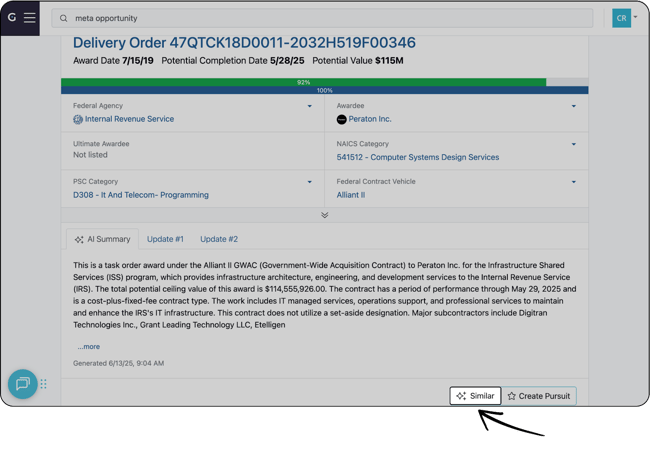650x450 pixels.
Task: Click the AI Summary sparkle icon
Action: (79, 240)
